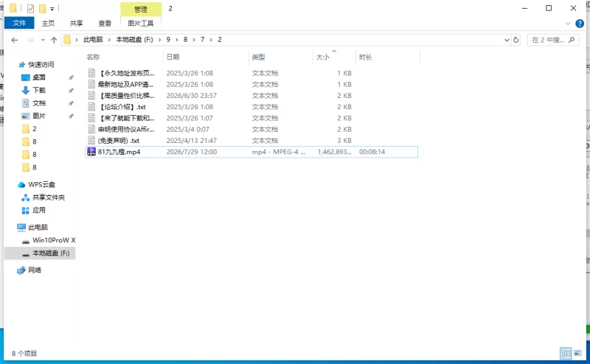Select 此电脑 in the navigation pane
The height and width of the screenshot is (364, 590).
tap(38, 228)
